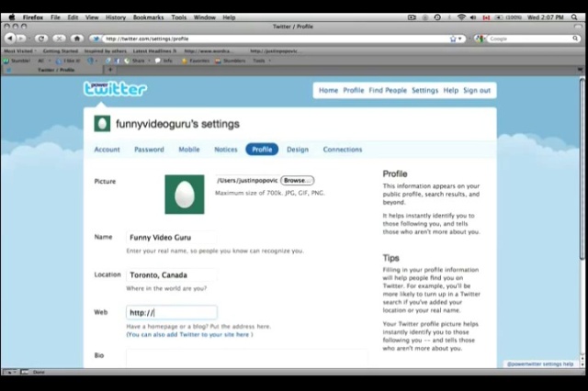Screen dimensions: 588x391
Task: Click the volume icon in menu bar
Action: 473,17
